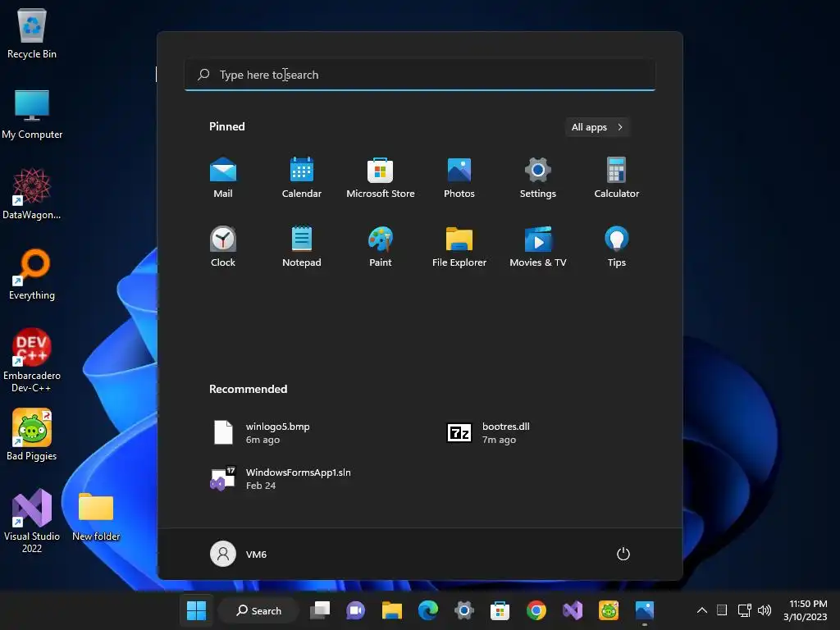Launch the Calculator app

(x=617, y=178)
